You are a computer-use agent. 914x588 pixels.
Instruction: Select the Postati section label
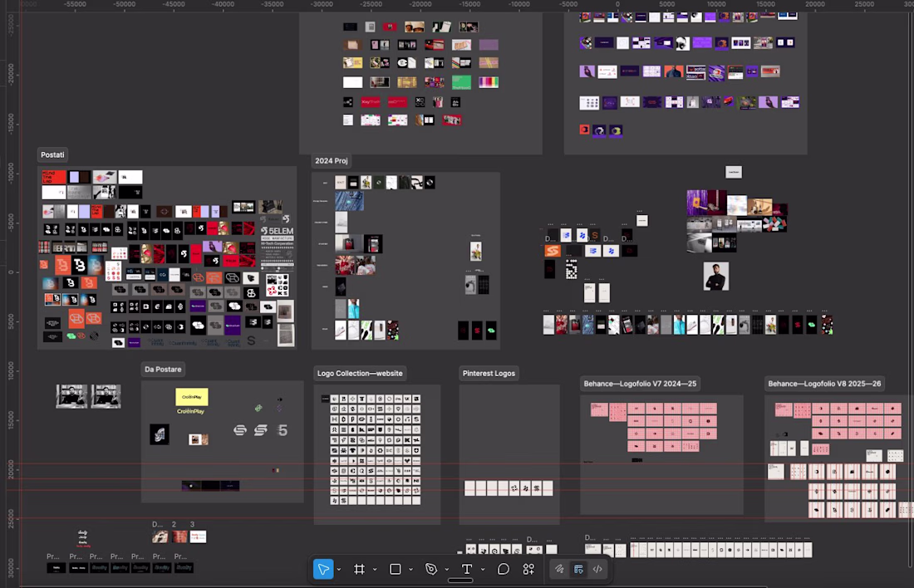tap(52, 154)
